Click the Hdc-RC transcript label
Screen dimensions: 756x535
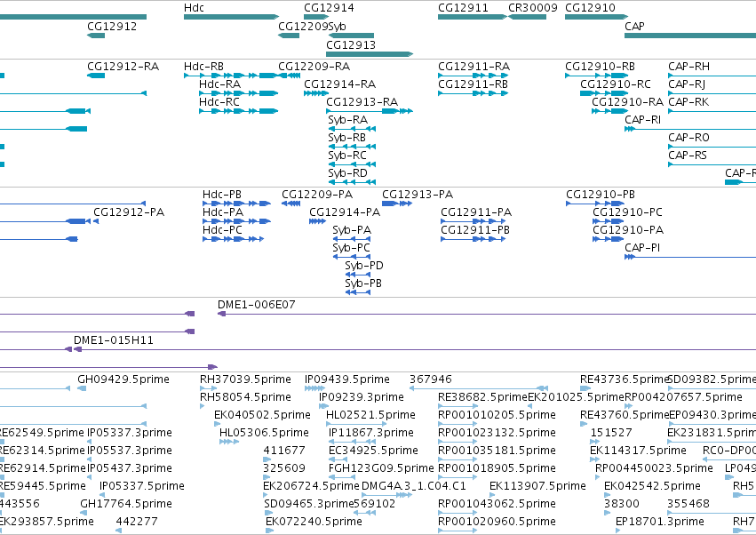pyautogui.click(x=219, y=102)
